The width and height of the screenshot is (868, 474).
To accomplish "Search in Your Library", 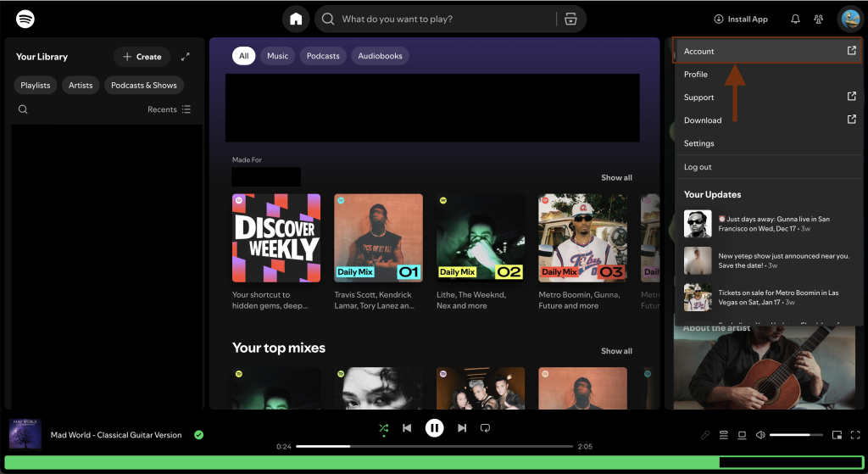I will click(23, 109).
